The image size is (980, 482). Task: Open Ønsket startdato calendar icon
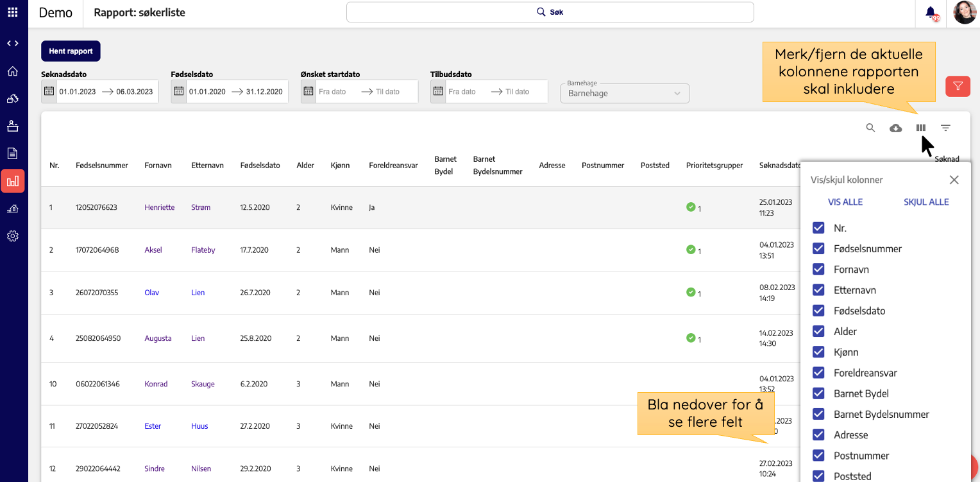coord(308,91)
